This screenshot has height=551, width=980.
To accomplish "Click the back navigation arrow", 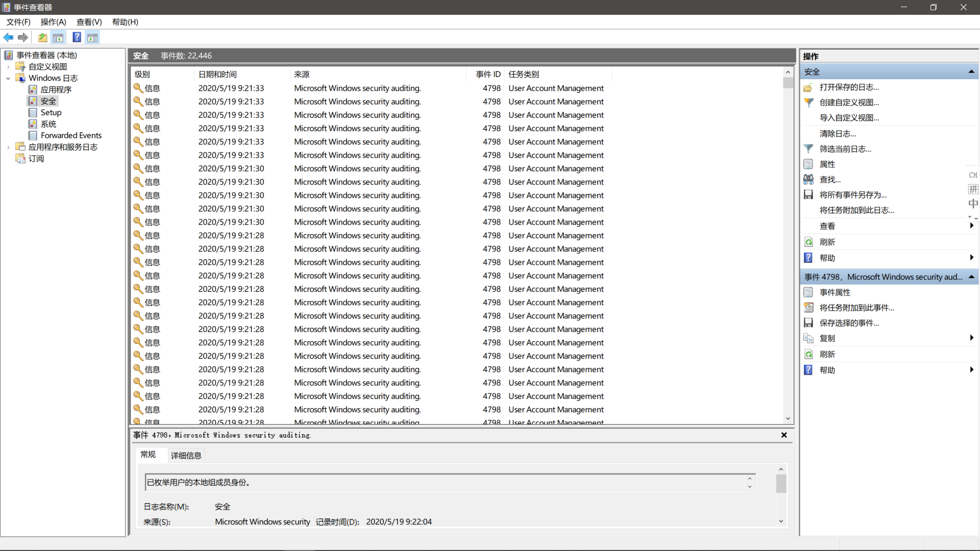I will (x=8, y=37).
